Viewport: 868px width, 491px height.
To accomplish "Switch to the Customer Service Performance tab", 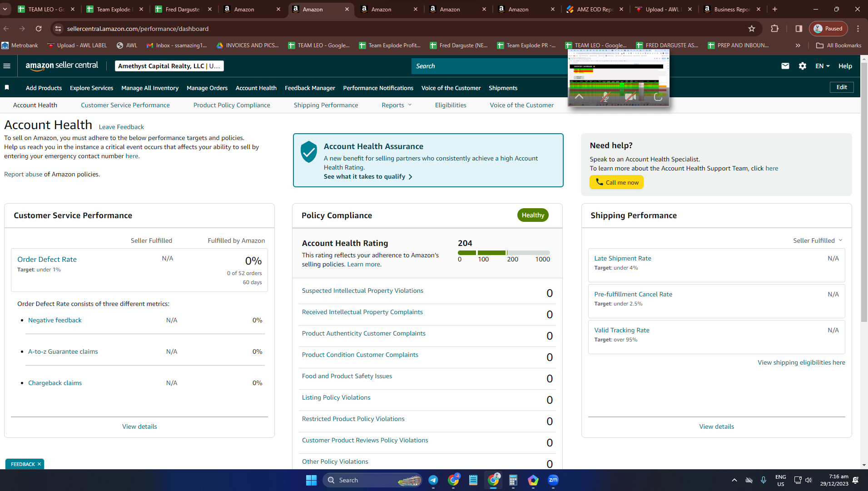I will 125,105.
